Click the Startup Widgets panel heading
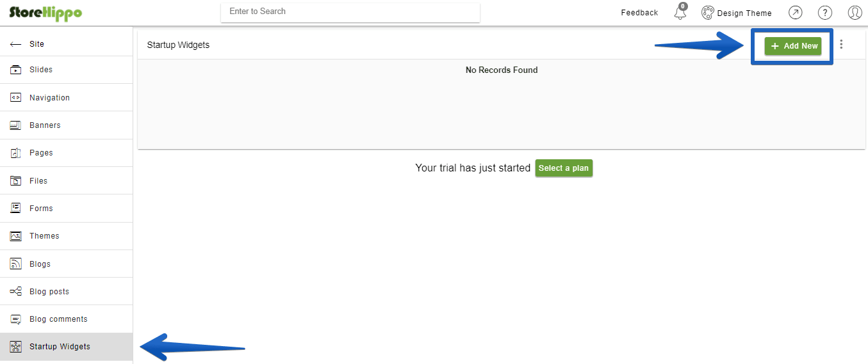The image size is (868, 364). click(178, 45)
